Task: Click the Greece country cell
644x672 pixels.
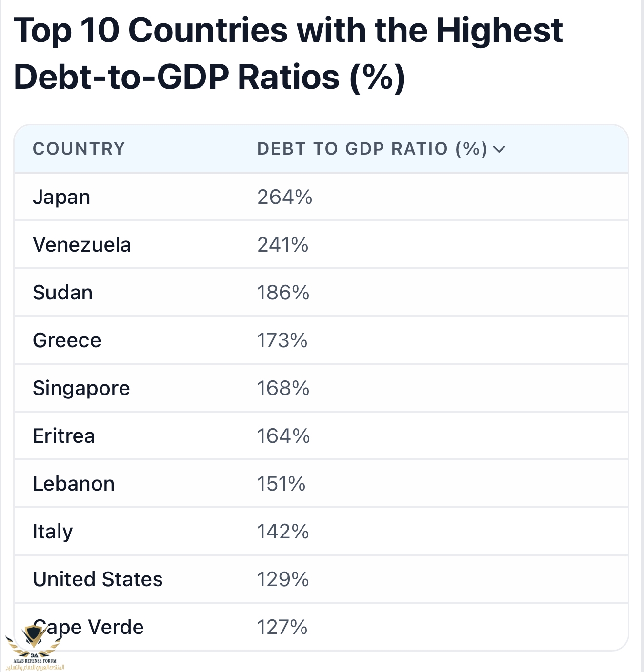Action: point(67,340)
